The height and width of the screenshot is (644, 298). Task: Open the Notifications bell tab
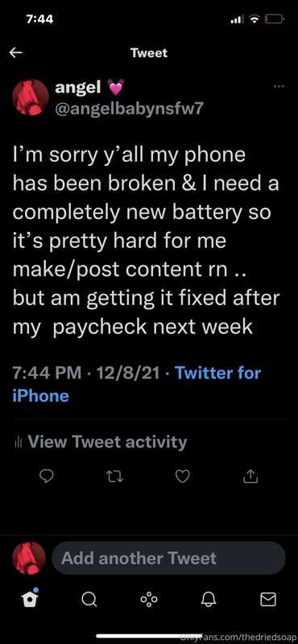[x=209, y=600]
